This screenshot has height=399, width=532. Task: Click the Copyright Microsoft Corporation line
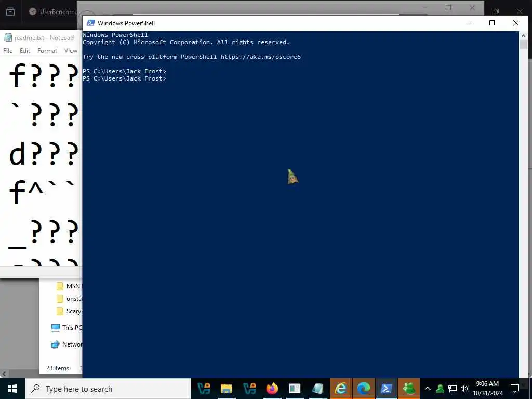pos(186,42)
